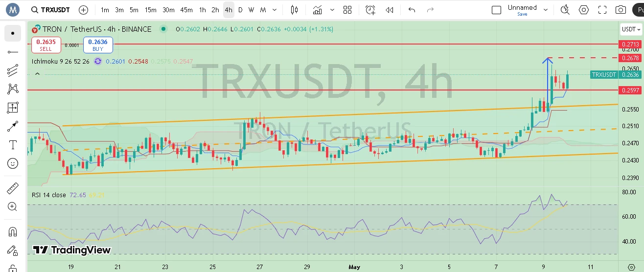Collapse the indicator legend chevron
The image size is (644, 272).
pyautogui.click(x=37, y=74)
